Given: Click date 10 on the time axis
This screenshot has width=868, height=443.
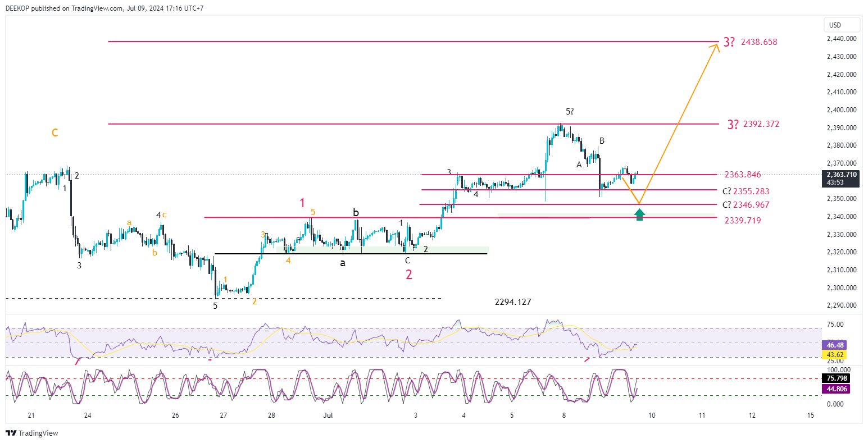Looking at the screenshot, I should (652, 415).
